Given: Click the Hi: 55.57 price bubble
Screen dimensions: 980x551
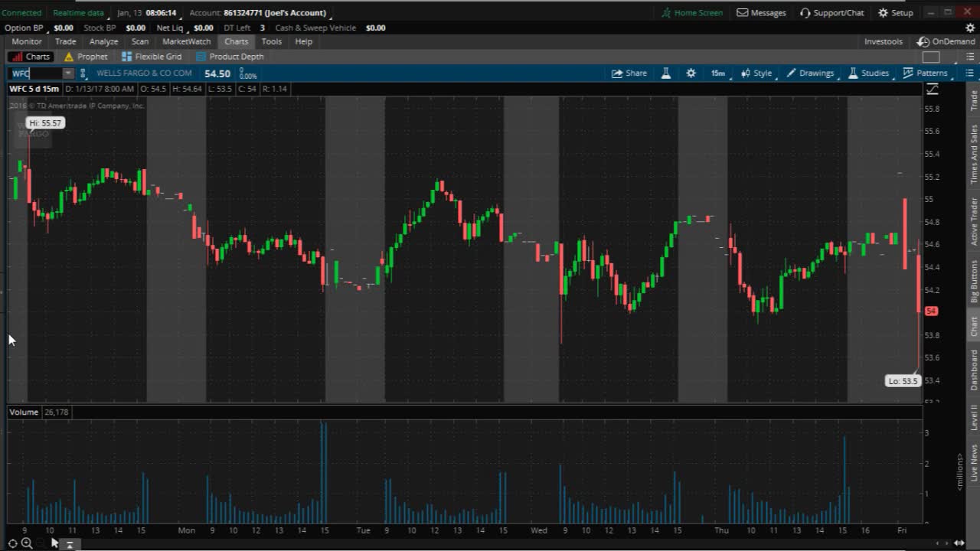Looking at the screenshot, I should coord(45,123).
